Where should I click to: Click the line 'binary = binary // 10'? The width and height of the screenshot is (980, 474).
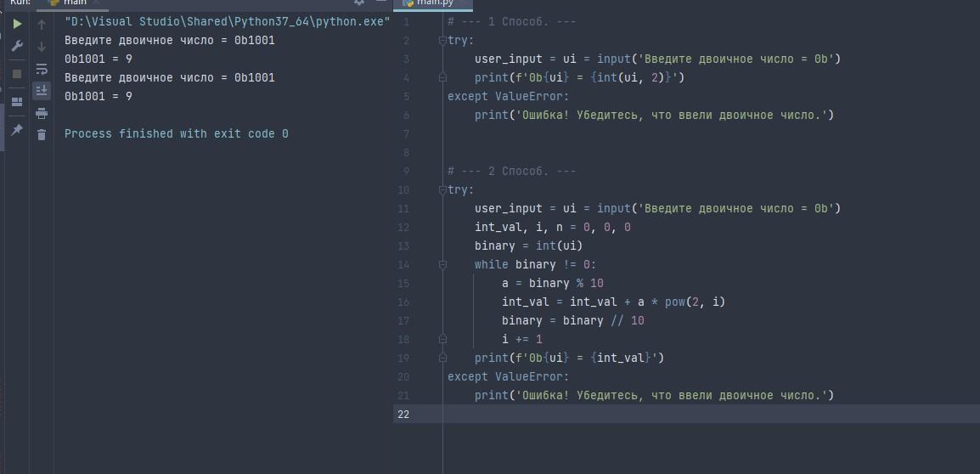click(572, 321)
